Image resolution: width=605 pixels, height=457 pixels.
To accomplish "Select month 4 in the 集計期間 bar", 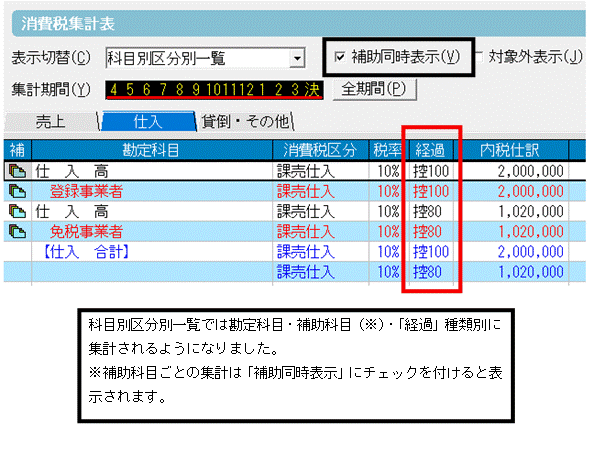I will point(113,90).
